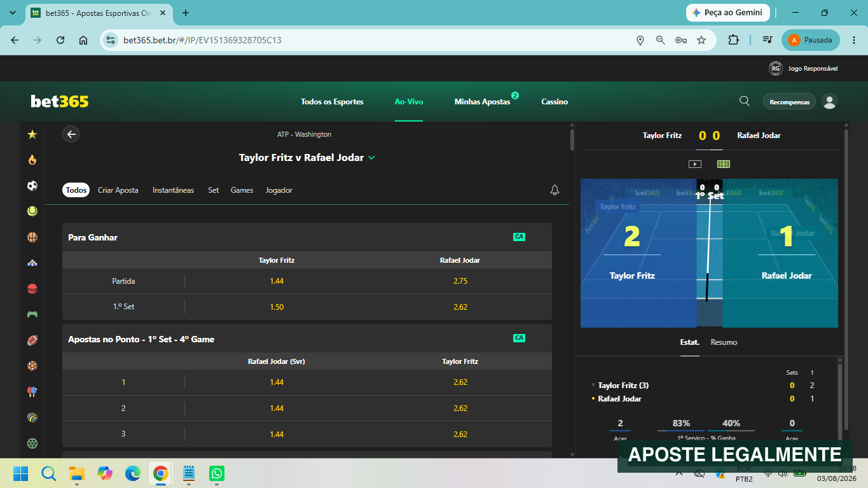Image resolution: width=868 pixels, height=488 pixels.
Task: Open the Ao-Vivo menu
Action: tap(409, 102)
